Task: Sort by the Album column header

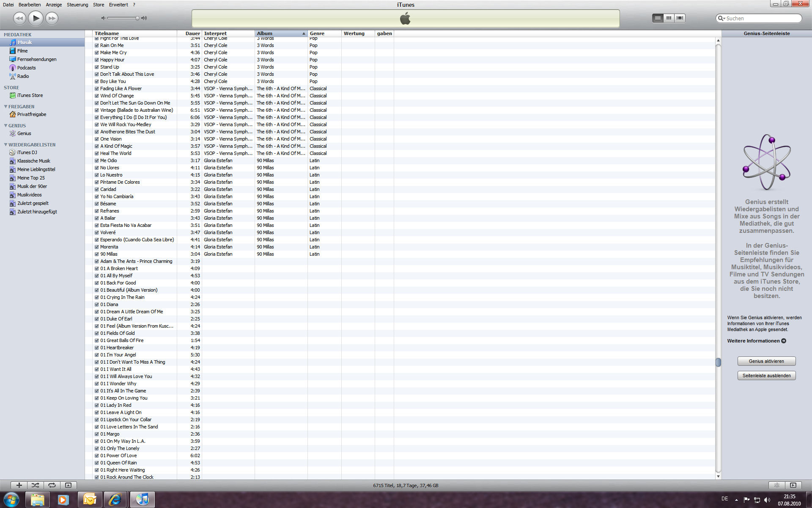Action: tap(281, 33)
